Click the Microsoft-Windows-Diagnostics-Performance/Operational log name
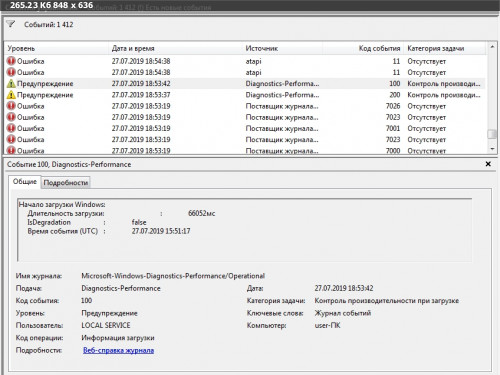Viewport: 500px width, 375px height. [173, 276]
